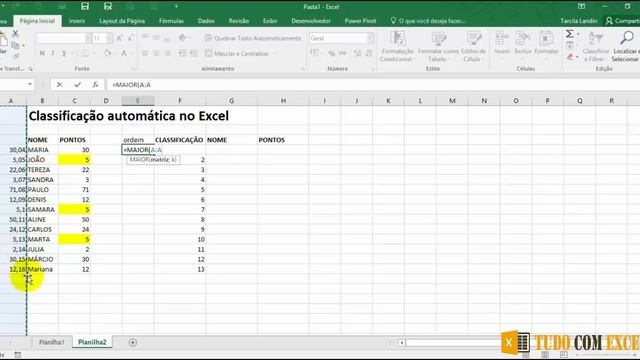The image size is (640, 360).
Task: Select column header E
Action: click(138, 100)
